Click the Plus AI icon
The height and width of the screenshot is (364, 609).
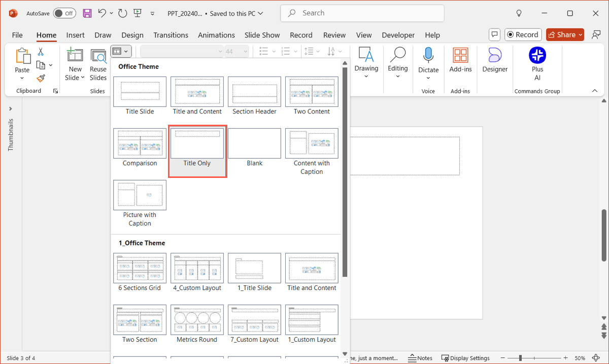537,55
